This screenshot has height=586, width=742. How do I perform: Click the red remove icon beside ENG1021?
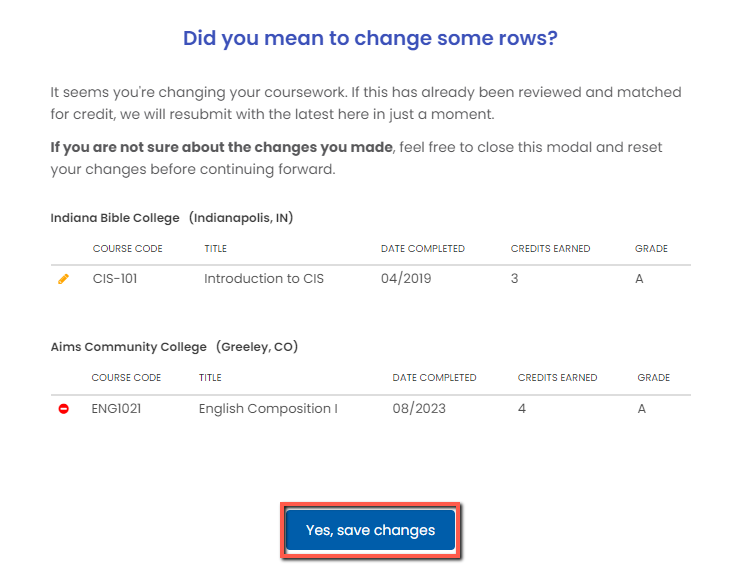(x=64, y=409)
